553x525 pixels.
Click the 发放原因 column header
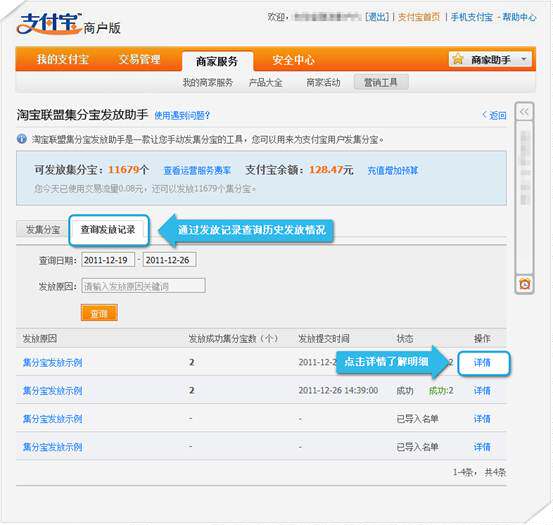(x=40, y=338)
